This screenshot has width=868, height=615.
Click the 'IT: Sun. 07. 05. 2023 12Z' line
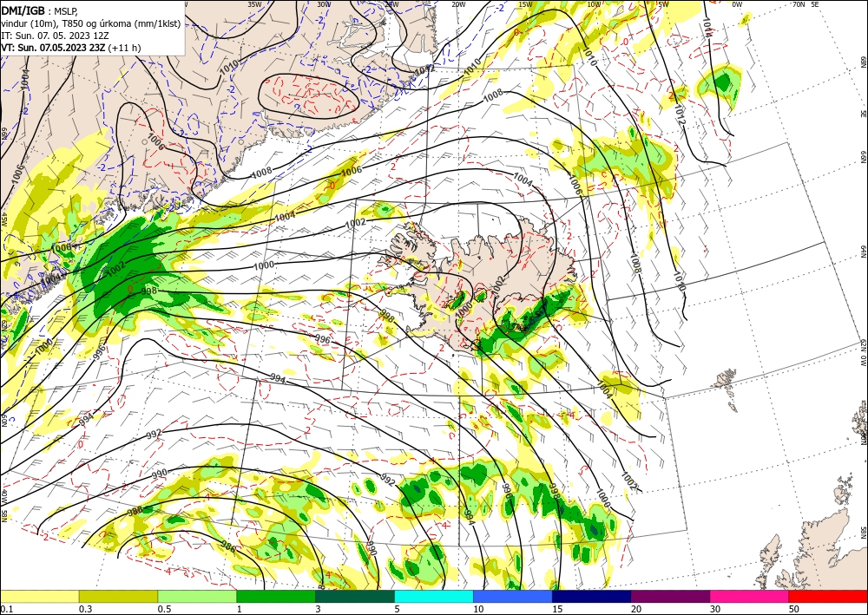54,36
